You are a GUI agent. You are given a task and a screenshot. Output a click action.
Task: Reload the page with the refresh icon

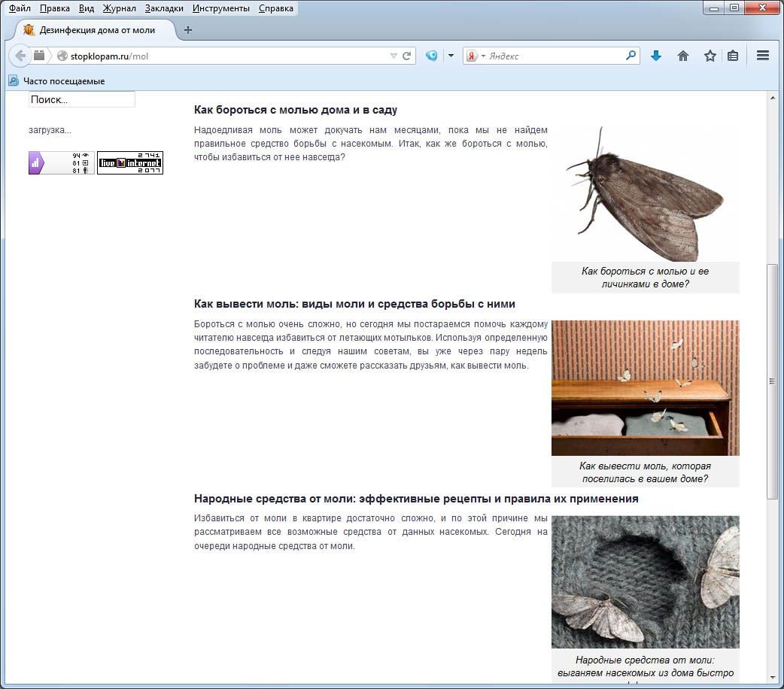[x=406, y=56]
